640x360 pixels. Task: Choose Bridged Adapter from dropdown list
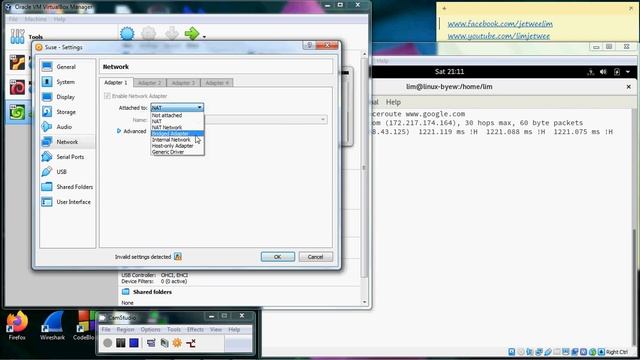177,133
